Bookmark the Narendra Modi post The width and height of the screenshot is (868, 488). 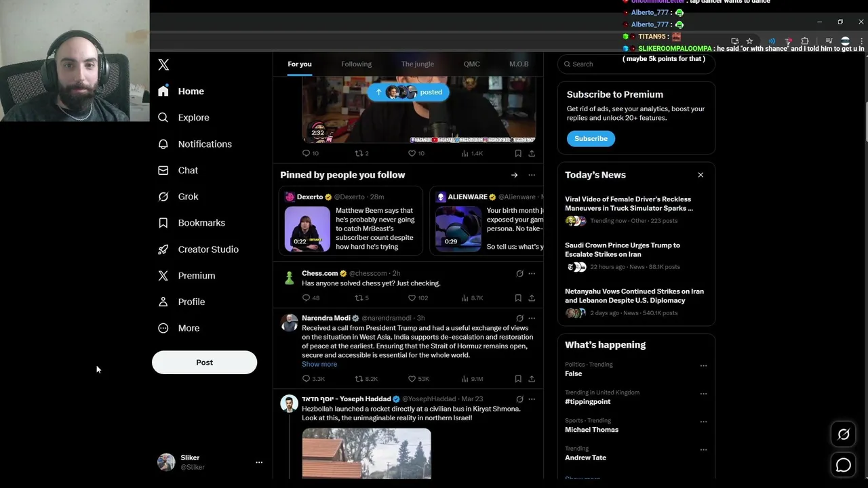tap(518, 379)
